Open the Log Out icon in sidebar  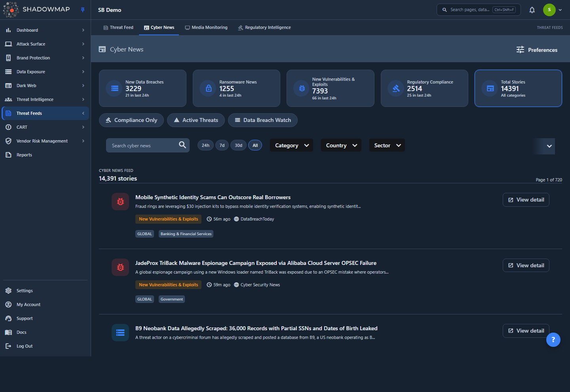click(8, 346)
